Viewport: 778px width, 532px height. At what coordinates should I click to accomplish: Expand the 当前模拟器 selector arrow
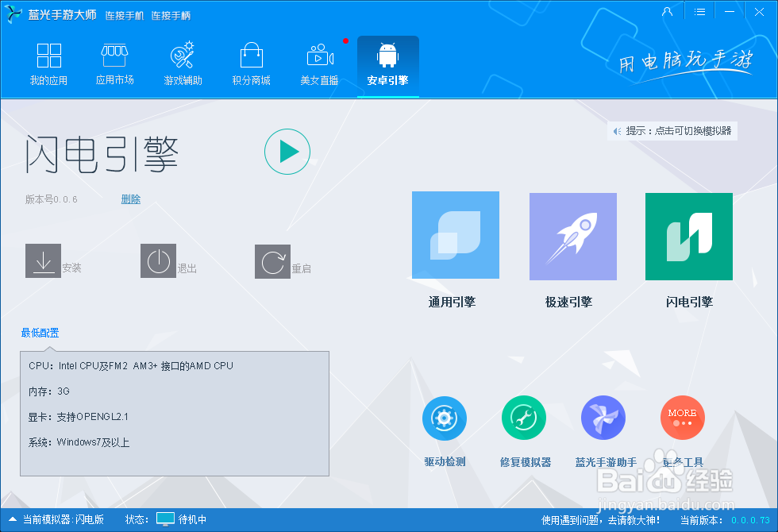tap(13, 519)
